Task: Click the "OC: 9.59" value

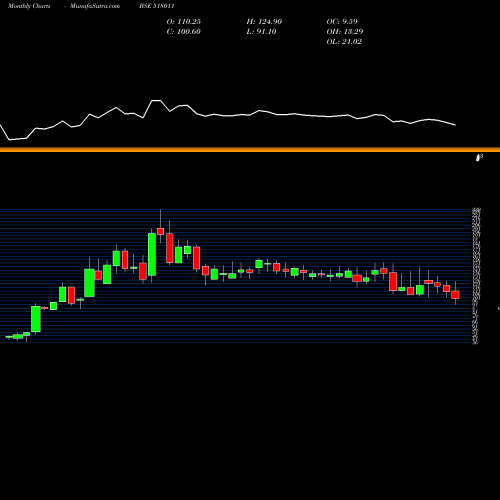Action: [x=342, y=22]
